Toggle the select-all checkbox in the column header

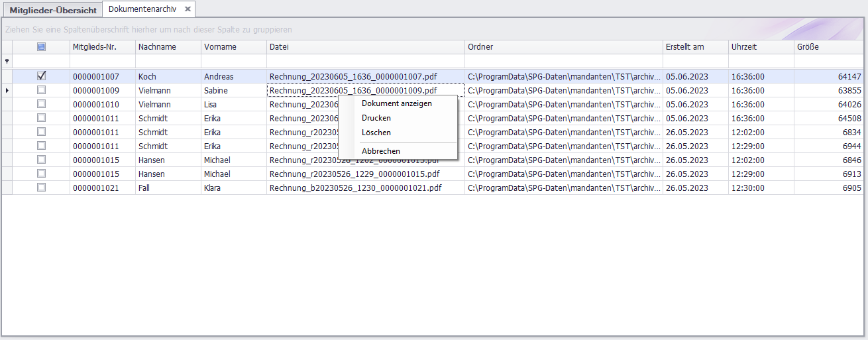point(41,47)
